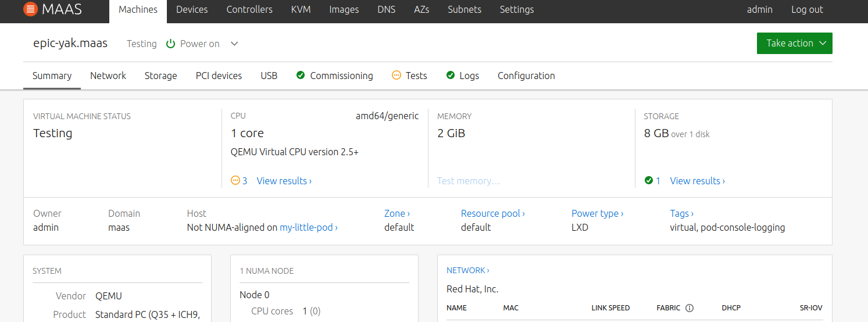The width and height of the screenshot is (868, 322).
Task: Click the storage tests passed icon
Action: [x=649, y=181]
